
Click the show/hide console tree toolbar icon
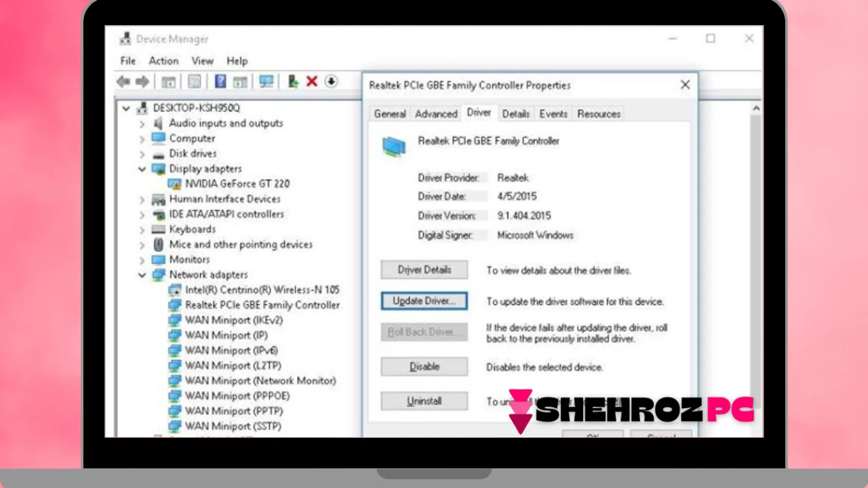click(169, 81)
